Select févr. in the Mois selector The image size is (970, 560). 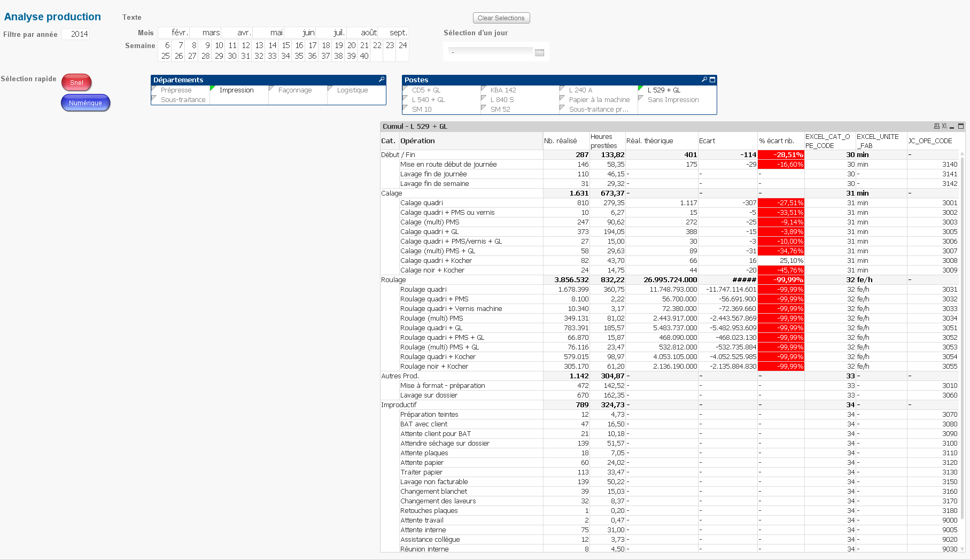(x=174, y=33)
